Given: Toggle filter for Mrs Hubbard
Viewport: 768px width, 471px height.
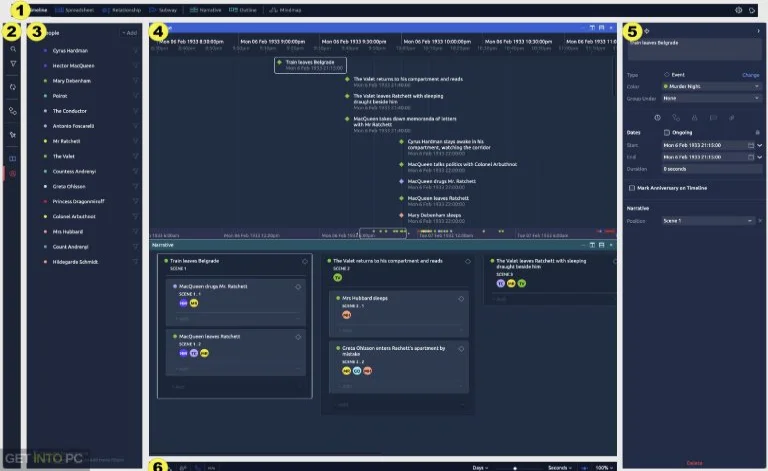Looking at the screenshot, I should (135, 232).
